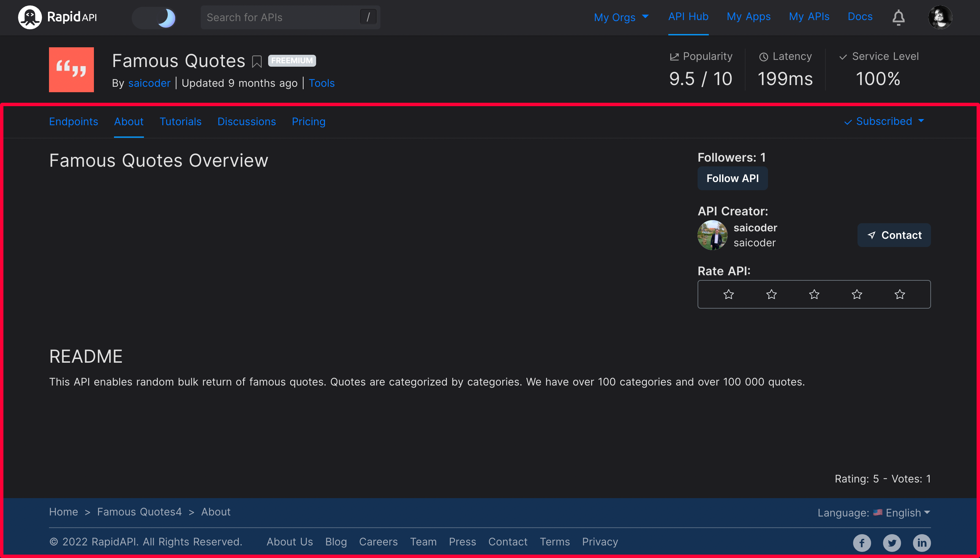This screenshot has height=558, width=980.
Task: Toggle the dark mode switch
Action: click(x=154, y=18)
